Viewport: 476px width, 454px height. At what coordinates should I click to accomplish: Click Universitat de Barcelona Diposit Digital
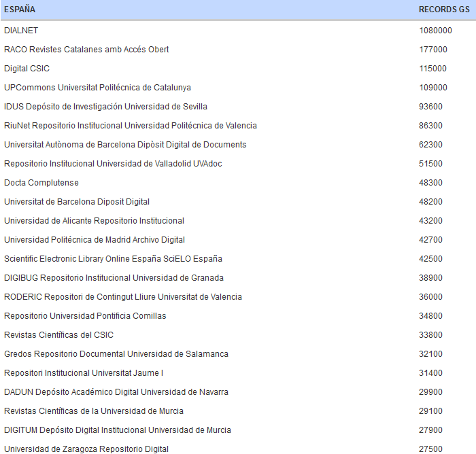click(77, 202)
